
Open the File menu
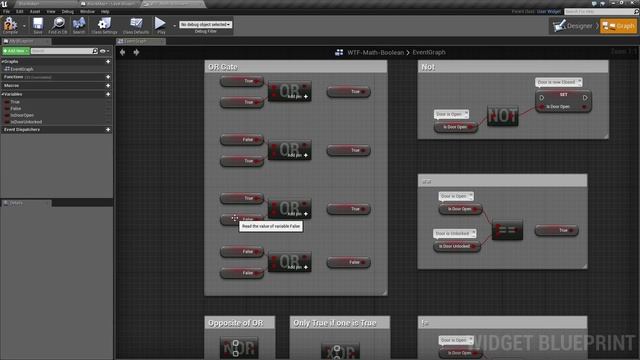pyautogui.click(x=6, y=11)
